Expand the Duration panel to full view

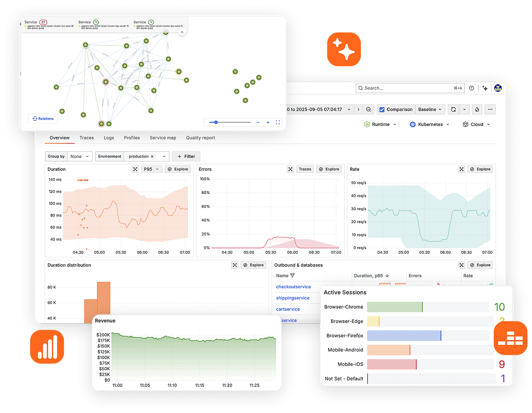tap(135, 169)
